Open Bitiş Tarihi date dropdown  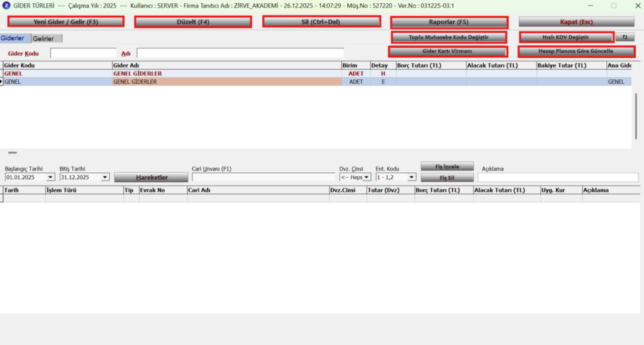105,177
